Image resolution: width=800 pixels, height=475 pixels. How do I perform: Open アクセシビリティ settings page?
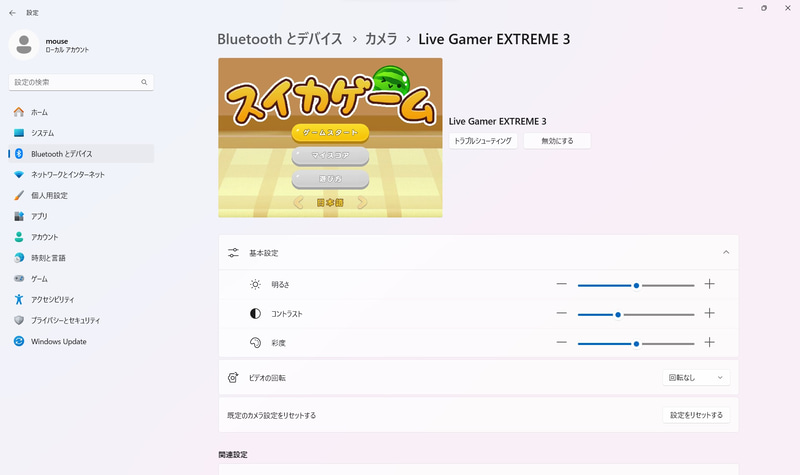(81, 299)
